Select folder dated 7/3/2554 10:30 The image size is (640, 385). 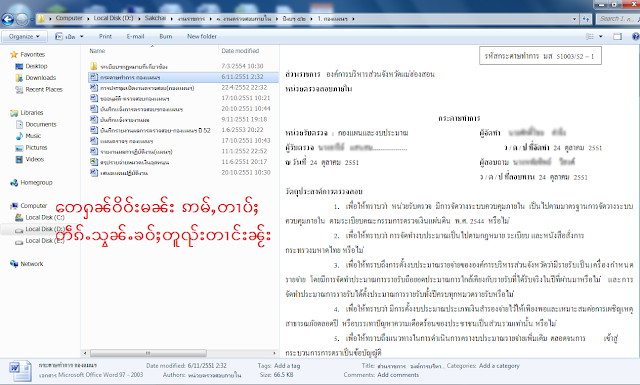coord(183,66)
